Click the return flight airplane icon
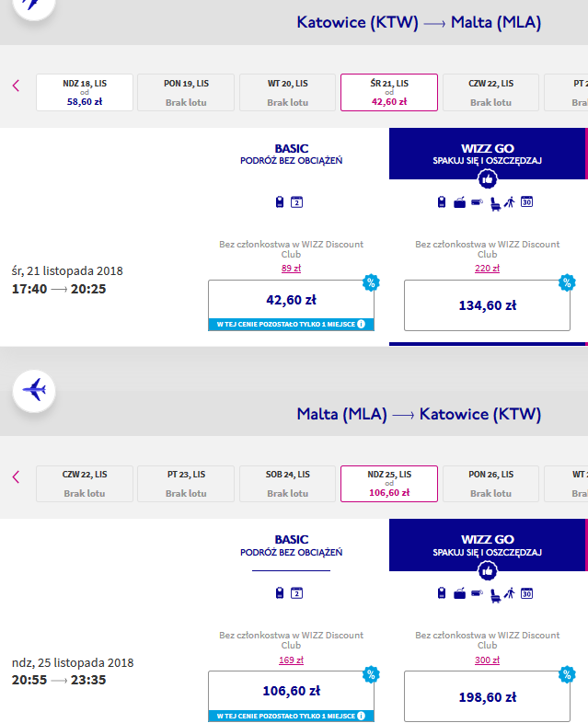The image size is (588, 723). tap(34, 391)
